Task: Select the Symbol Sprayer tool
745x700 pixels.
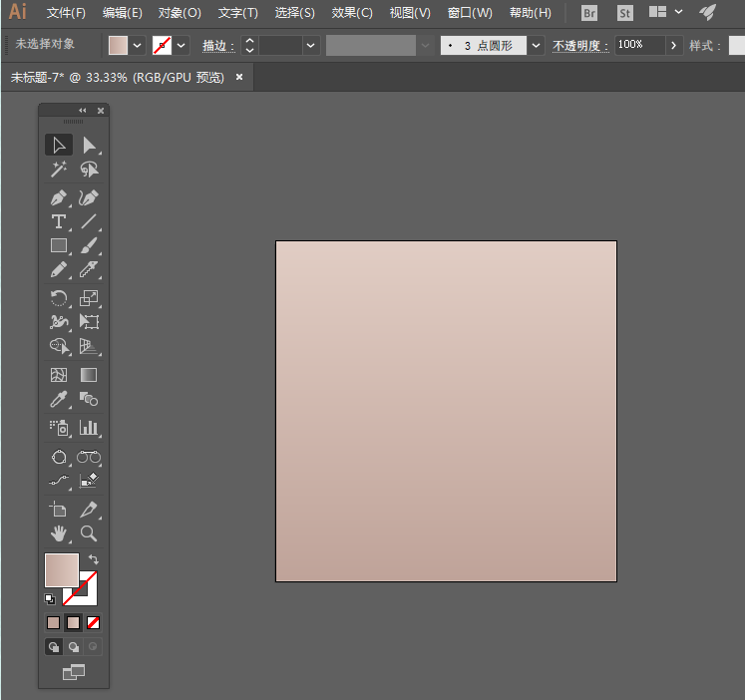Action: pyautogui.click(x=59, y=428)
